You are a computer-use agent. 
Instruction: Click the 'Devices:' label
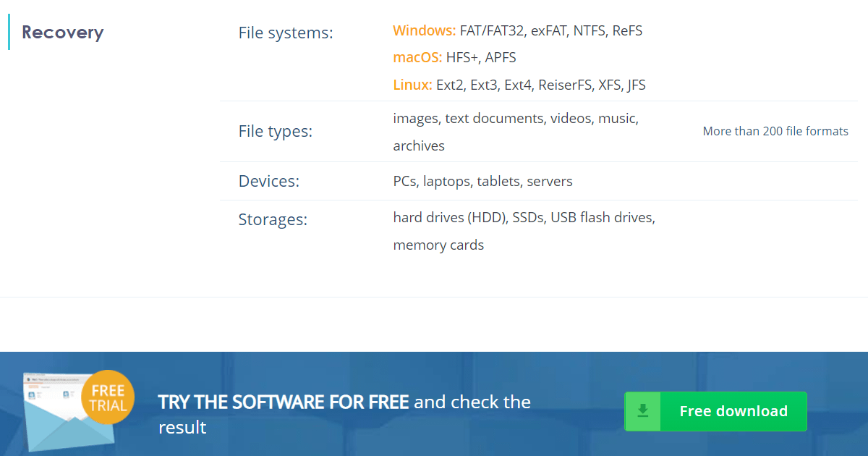(x=268, y=181)
